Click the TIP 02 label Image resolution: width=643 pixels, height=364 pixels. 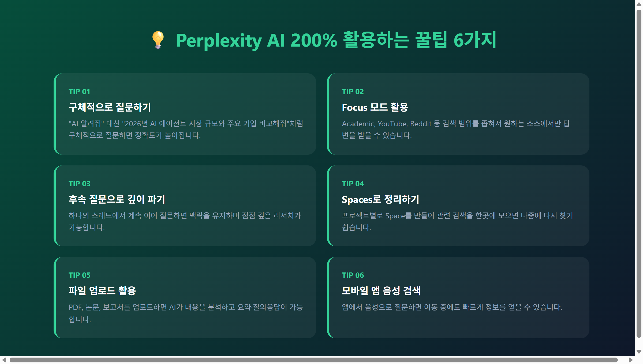point(353,92)
